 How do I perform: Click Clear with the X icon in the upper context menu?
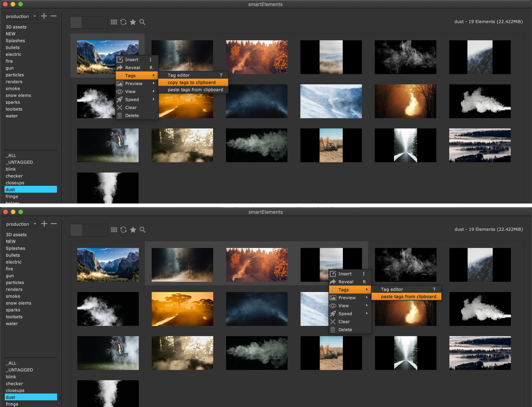click(131, 108)
